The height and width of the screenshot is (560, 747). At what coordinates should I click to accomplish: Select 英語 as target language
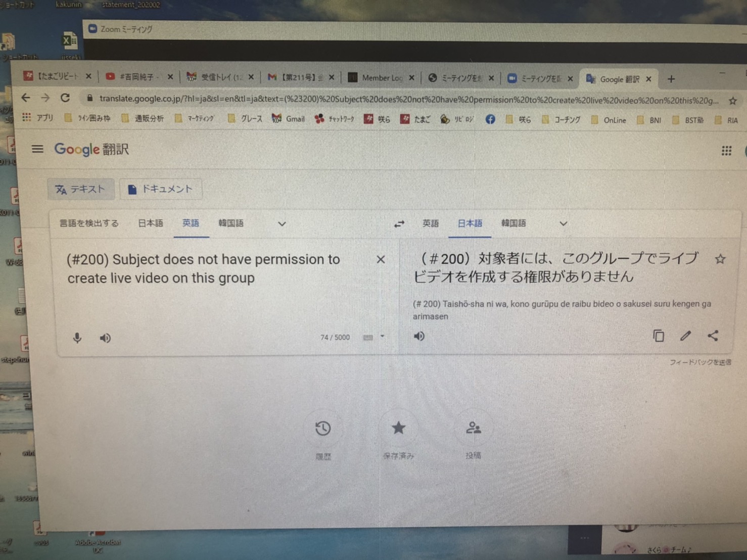pyautogui.click(x=431, y=223)
